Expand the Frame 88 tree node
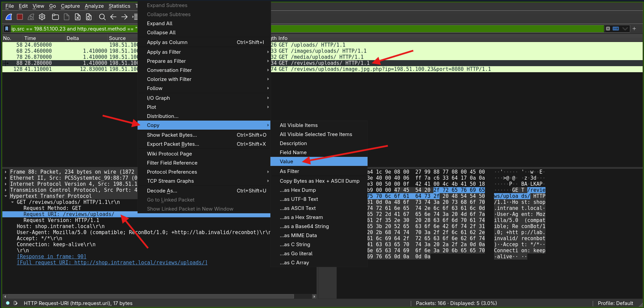 [x=6, y=172]
